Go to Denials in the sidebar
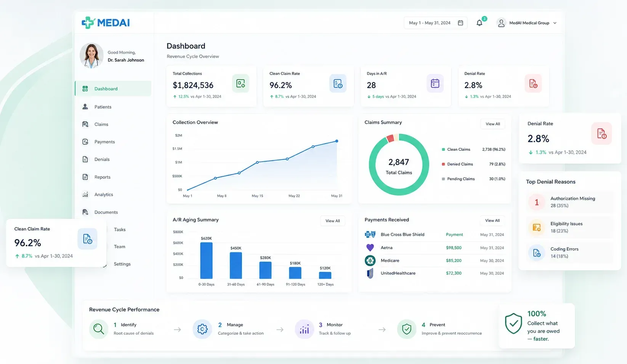 click(113, 160)
